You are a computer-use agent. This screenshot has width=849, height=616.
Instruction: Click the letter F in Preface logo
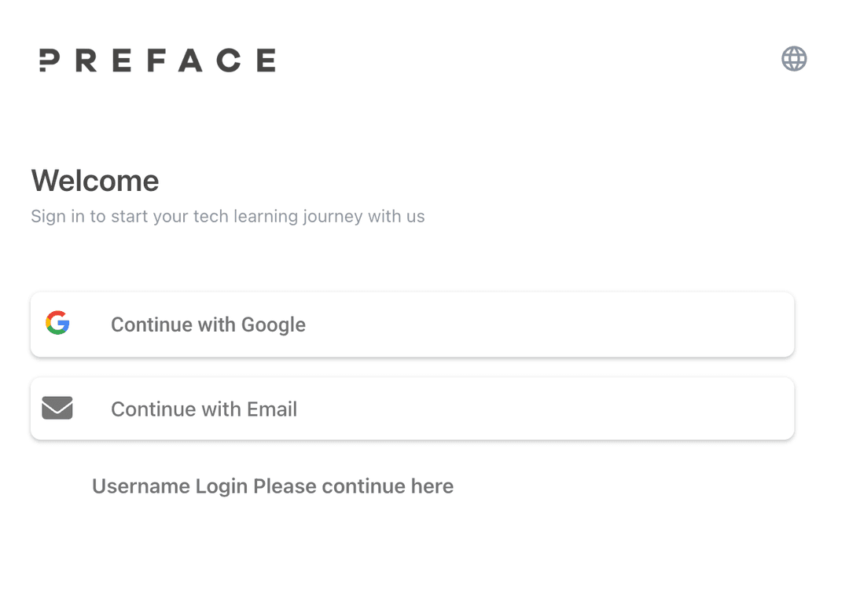click(x=156, y=60)
